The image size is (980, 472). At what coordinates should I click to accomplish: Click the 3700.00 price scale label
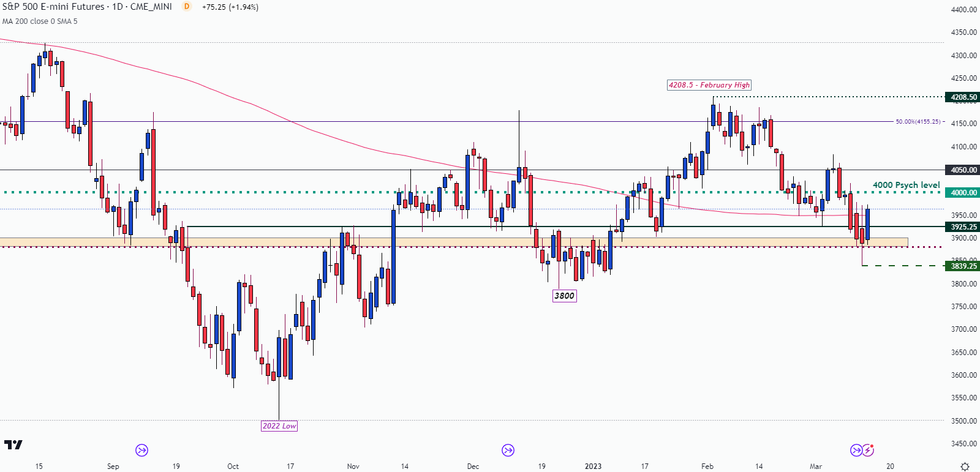tap(964, 329)
